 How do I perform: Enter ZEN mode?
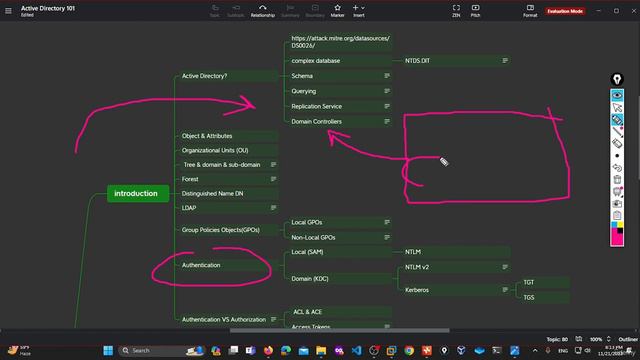(456, 11)
